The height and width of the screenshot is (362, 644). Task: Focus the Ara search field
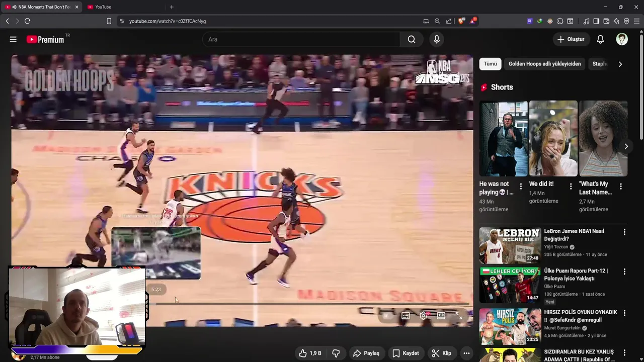(x=301, y=39)
